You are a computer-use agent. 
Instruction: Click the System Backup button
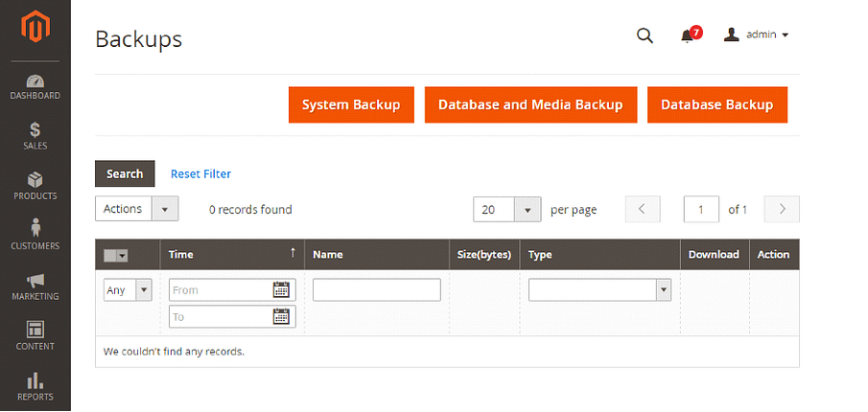pyautogui.click(x=350, y=104)
